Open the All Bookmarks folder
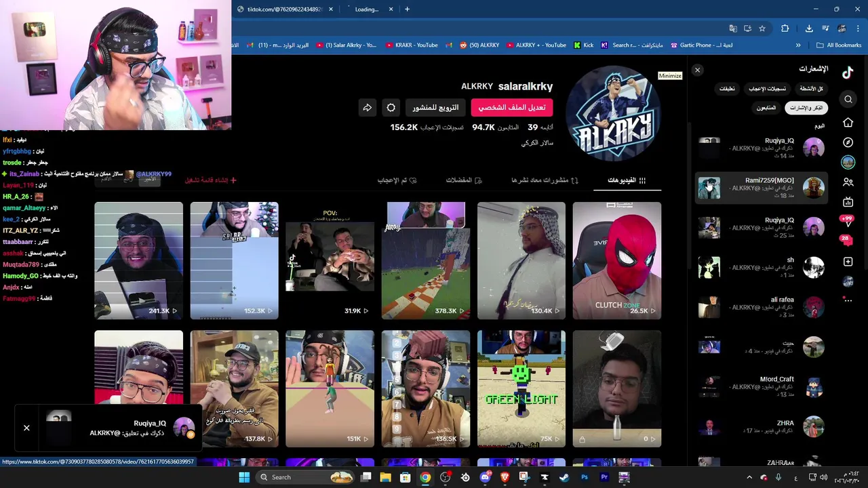Screen dimensions: 868x488 click(839, 45)
